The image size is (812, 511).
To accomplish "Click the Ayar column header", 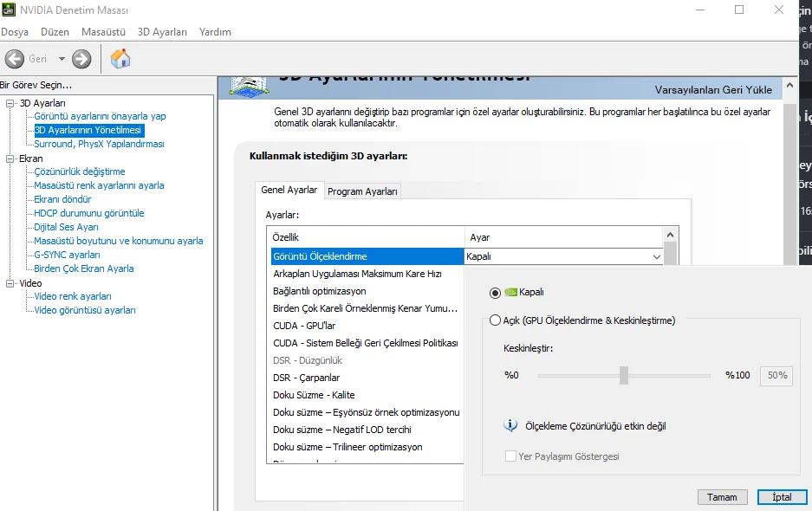I will click(563, 237).
